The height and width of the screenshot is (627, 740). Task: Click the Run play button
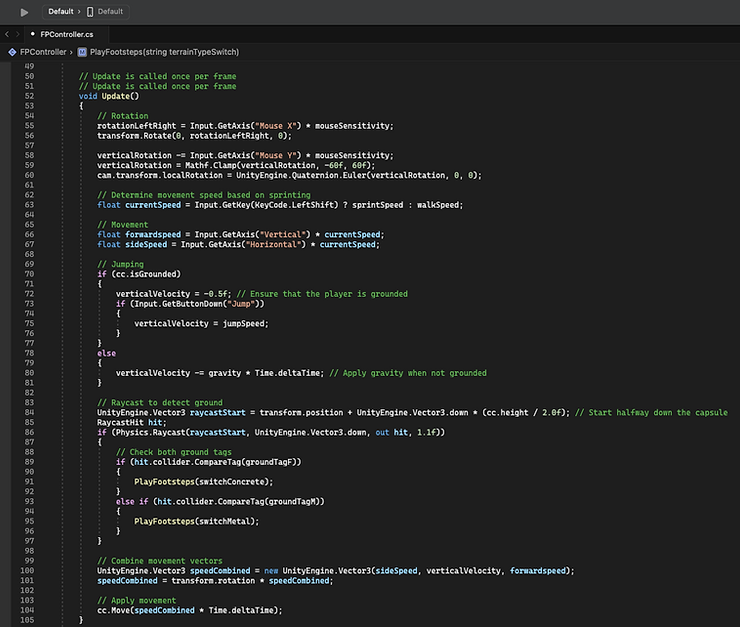tap(24, 12)
